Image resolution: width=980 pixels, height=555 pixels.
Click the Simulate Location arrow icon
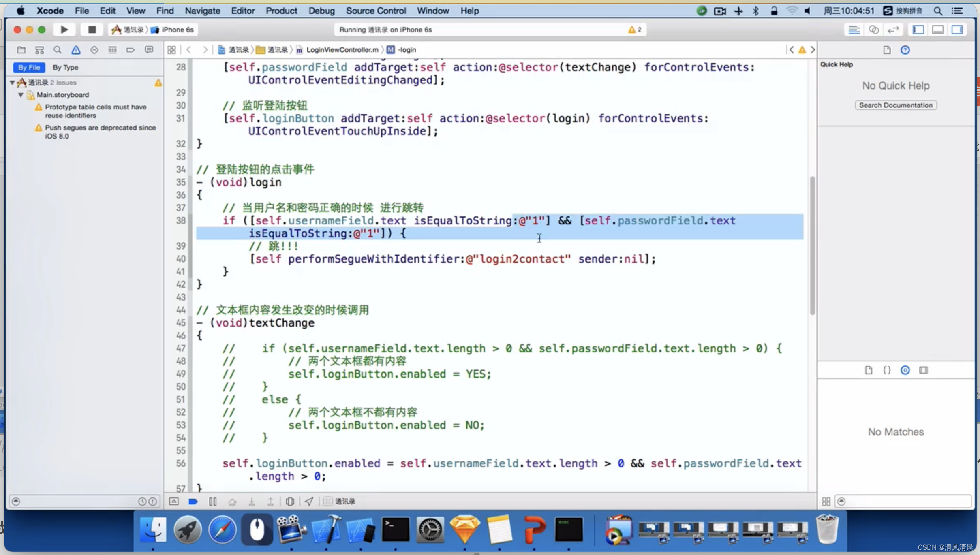[x=309, y=502]
